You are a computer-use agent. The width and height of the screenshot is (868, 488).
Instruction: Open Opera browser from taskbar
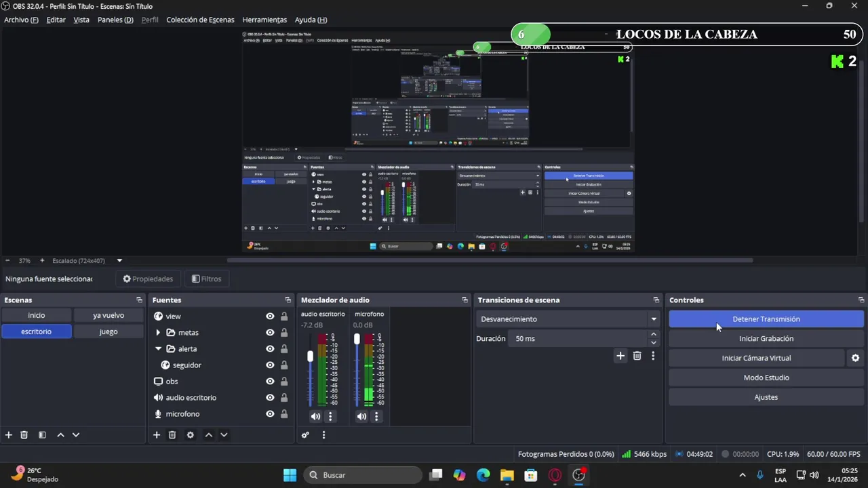coord(555,475)
